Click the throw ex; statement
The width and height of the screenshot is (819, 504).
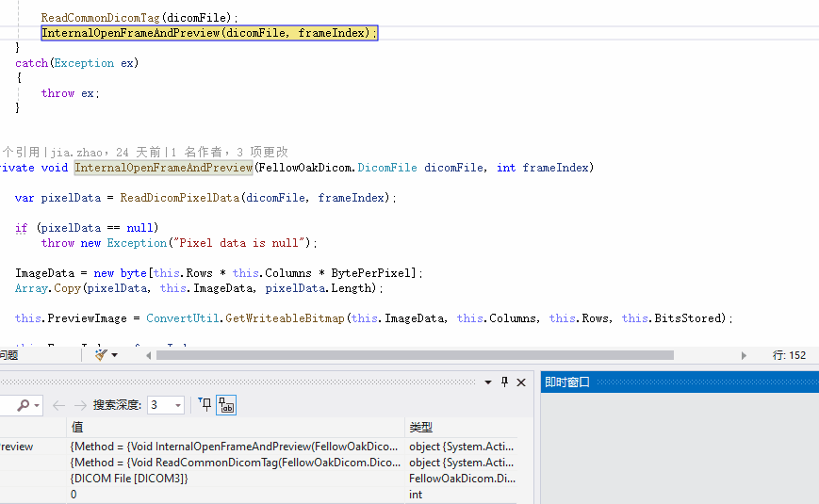point(70,93)
